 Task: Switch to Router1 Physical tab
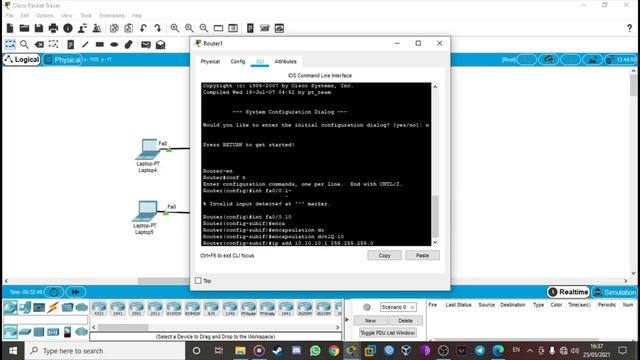pyautogui.click(x=210, y=61)
